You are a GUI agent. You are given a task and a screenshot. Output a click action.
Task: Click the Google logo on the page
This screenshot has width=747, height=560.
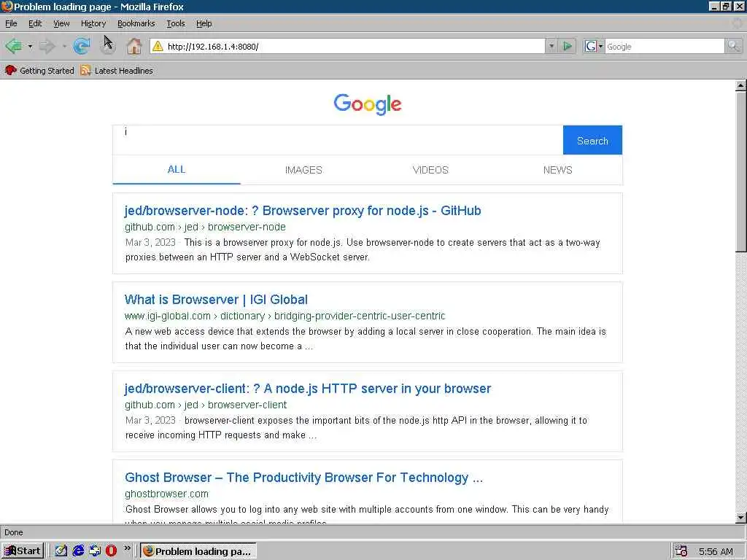(368, 104)
